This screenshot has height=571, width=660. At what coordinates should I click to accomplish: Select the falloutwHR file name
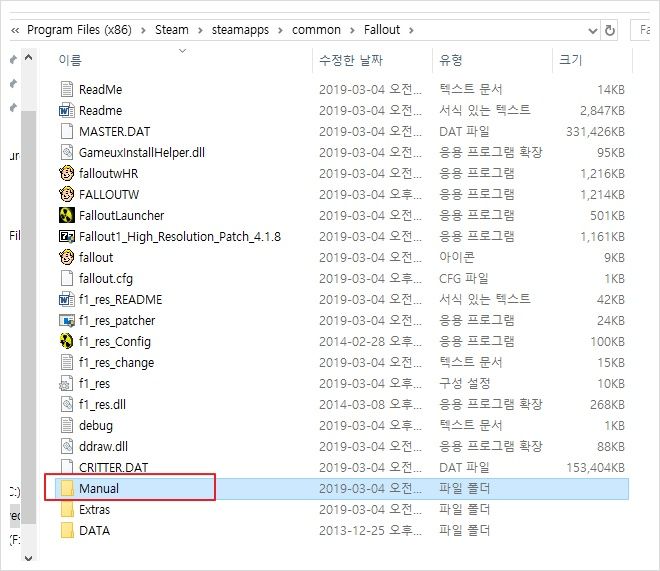point(109,174)
